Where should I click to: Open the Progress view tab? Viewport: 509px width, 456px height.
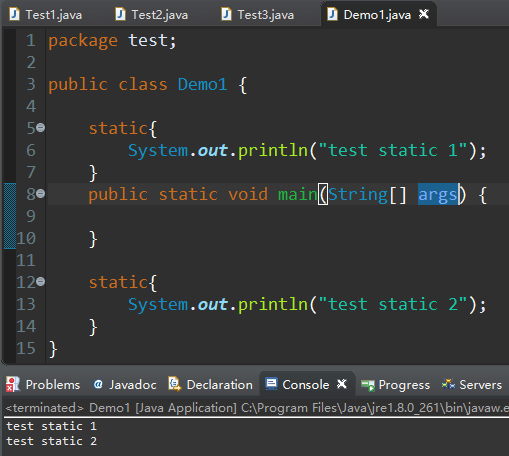coord(396,385)
